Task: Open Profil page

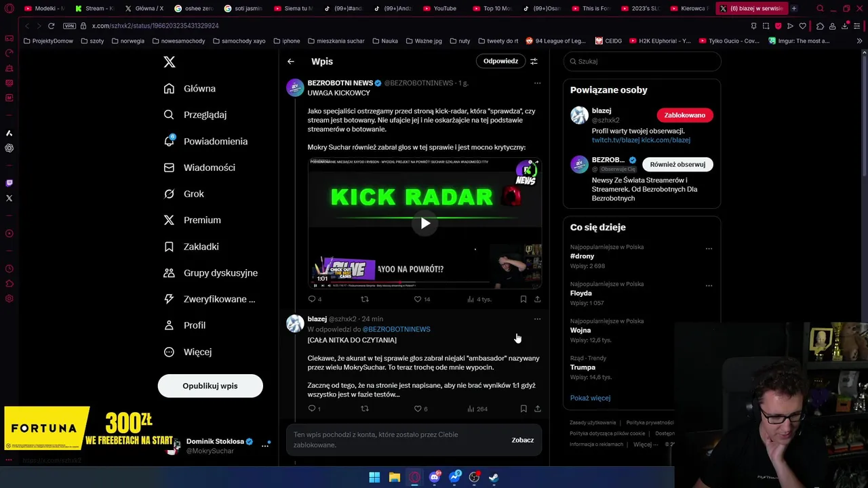Action: tap(185, 325)
